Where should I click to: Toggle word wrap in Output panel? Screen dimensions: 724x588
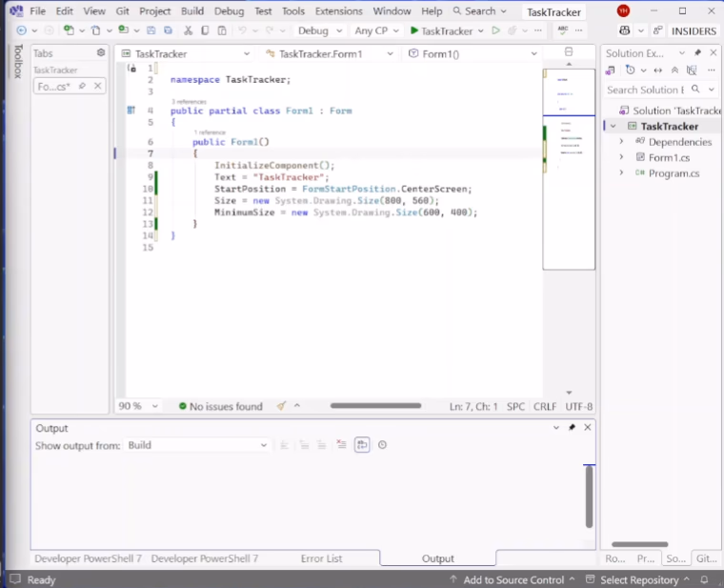click(362, 445)
